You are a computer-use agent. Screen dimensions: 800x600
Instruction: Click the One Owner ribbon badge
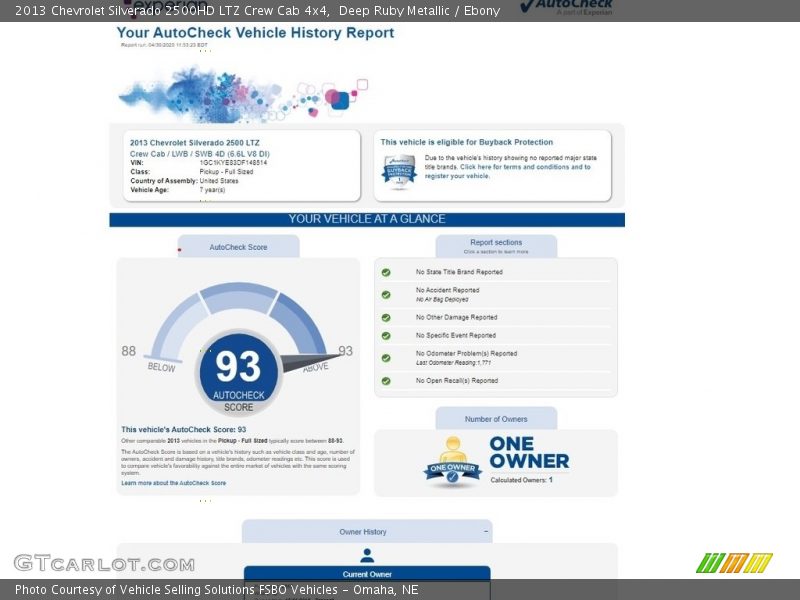453,461
